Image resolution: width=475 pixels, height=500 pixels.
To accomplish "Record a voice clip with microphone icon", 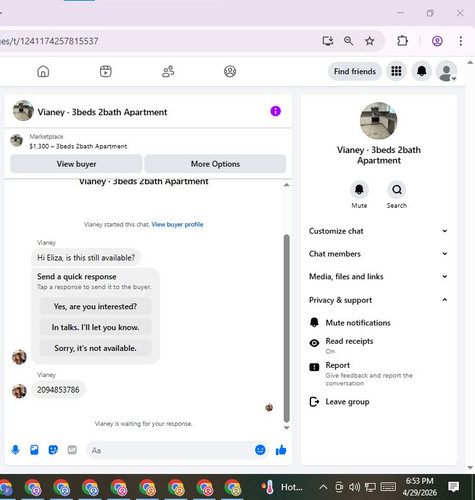I will (15, 450).
